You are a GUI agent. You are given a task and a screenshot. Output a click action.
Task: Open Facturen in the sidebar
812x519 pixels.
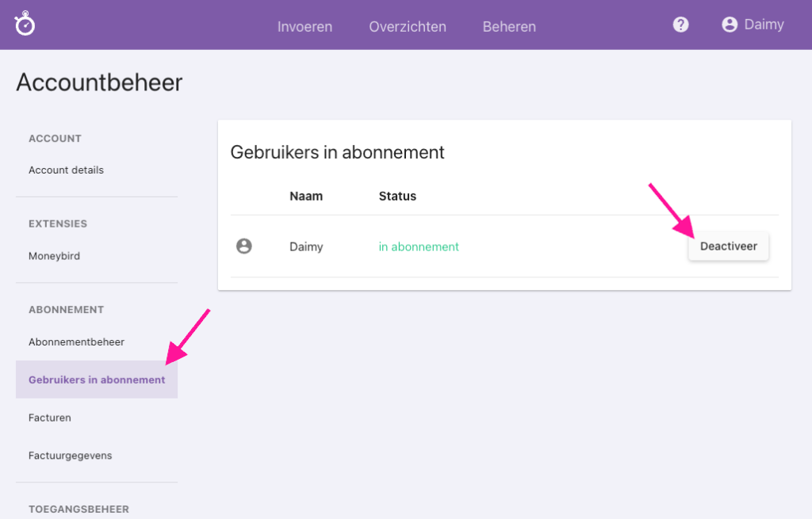click(x=50, y=418)
